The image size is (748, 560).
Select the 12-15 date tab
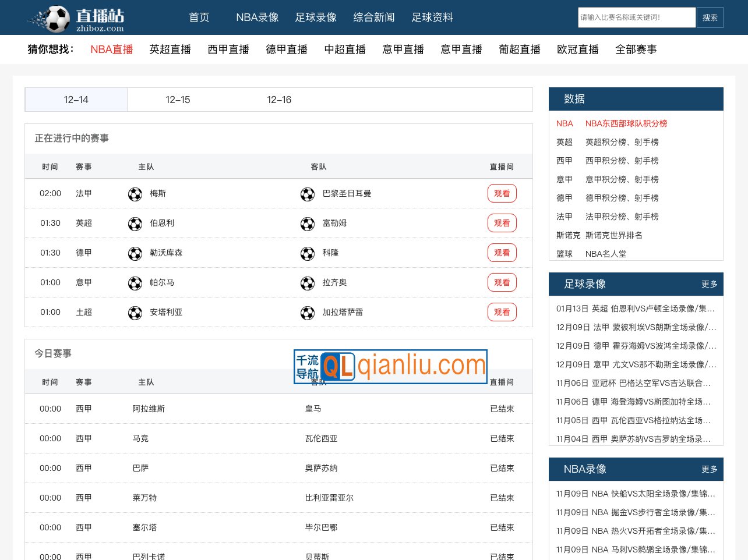coord(178,100)
